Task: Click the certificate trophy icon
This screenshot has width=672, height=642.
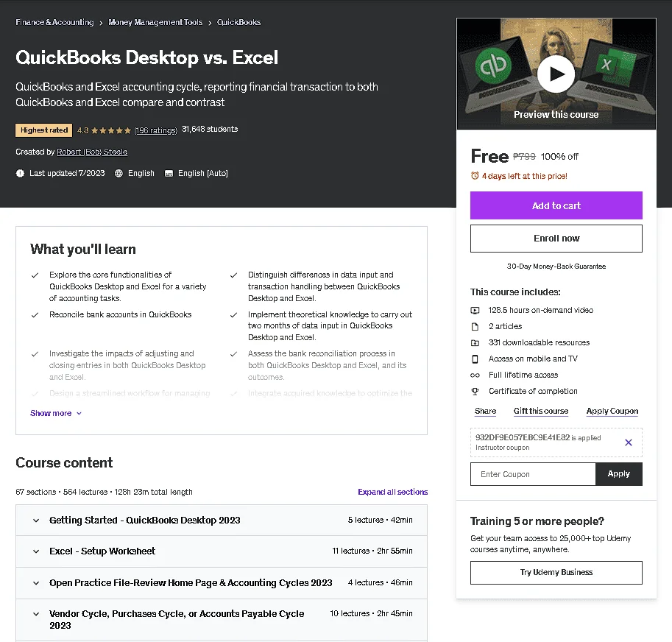Action: pyautogui.click(x=475, y=391)
